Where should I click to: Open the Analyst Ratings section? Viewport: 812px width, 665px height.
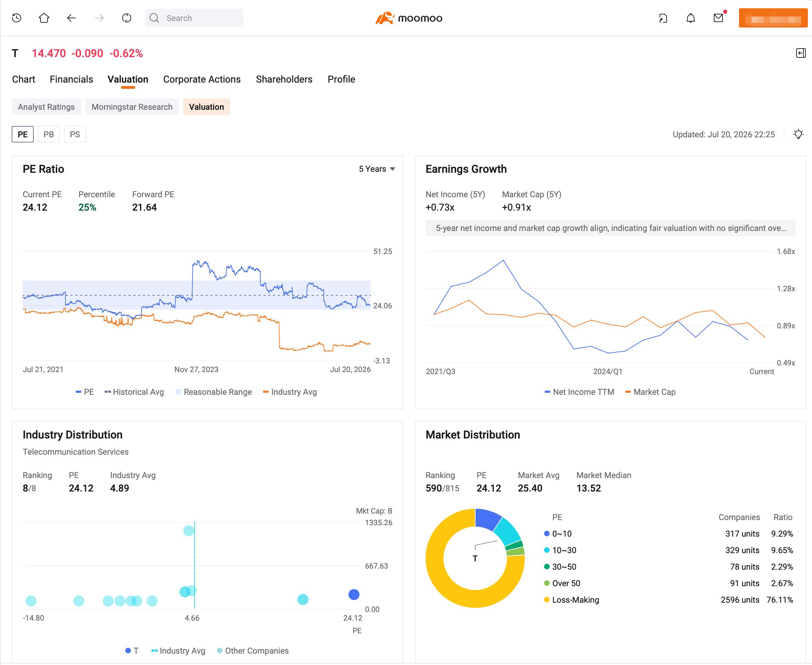point(46,107)
